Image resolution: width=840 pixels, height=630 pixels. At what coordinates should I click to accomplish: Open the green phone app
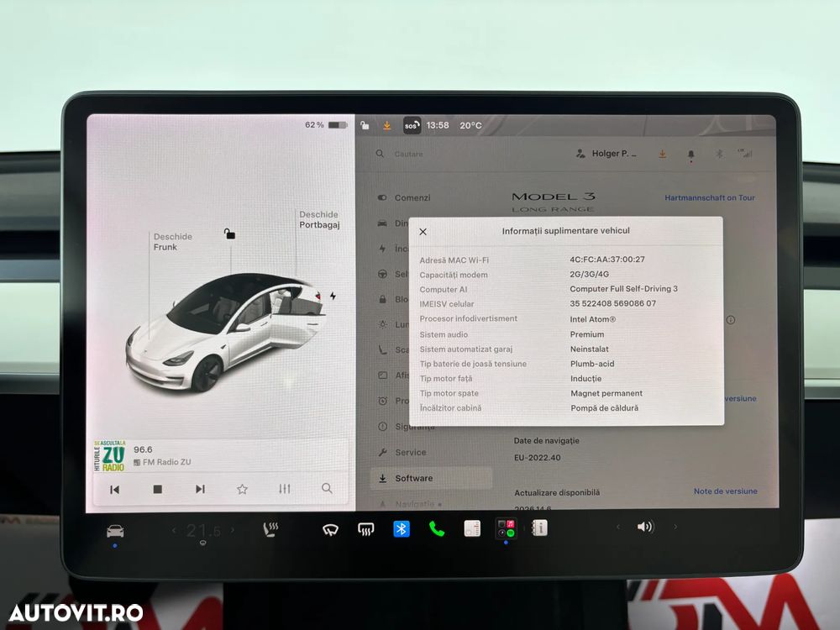437,529
